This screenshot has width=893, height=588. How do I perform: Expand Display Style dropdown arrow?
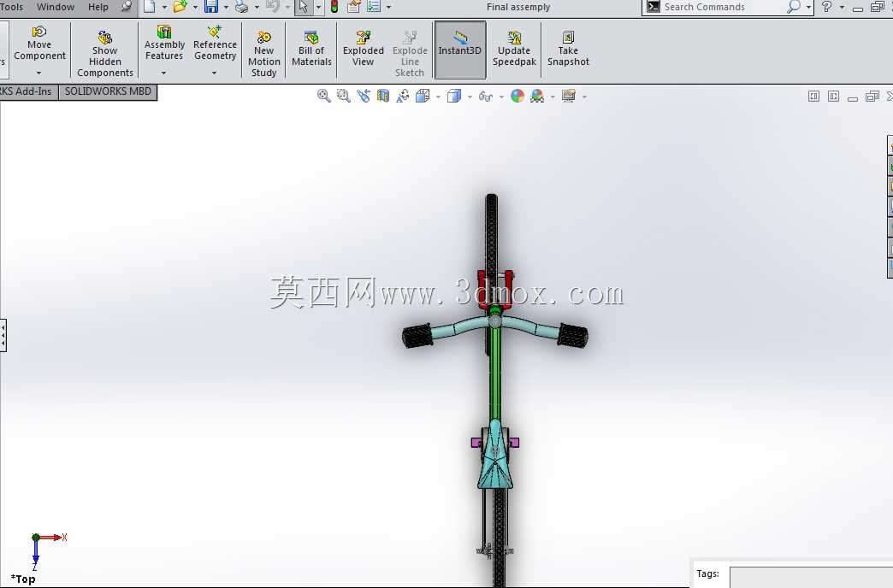click(470, 97)
